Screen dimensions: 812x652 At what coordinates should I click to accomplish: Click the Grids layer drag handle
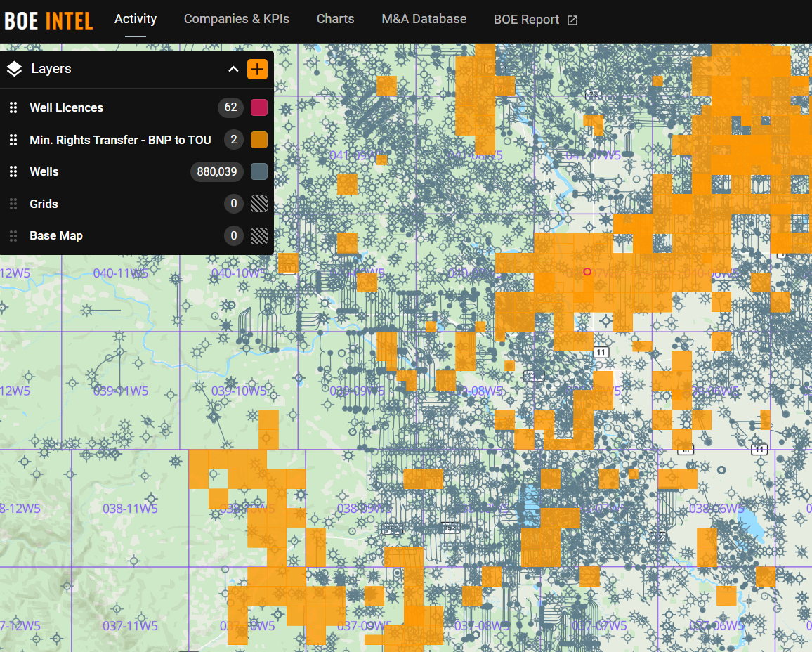[13, 204]
